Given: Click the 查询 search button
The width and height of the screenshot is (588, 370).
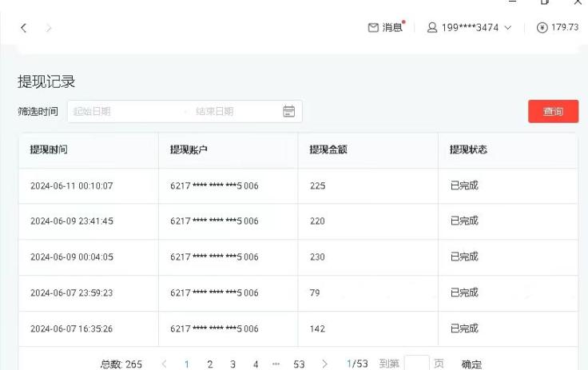Looking at the screenshot, I should click(x=553, y=111).
